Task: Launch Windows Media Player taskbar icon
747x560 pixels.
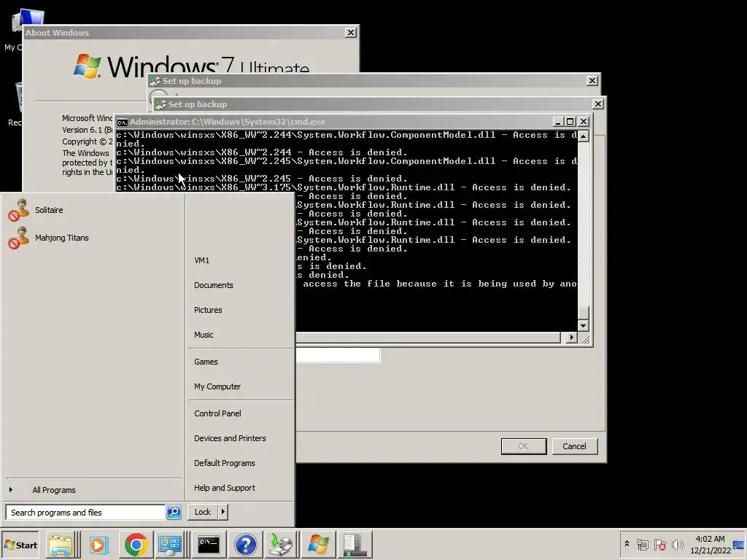Action: [x=98, y=545]
